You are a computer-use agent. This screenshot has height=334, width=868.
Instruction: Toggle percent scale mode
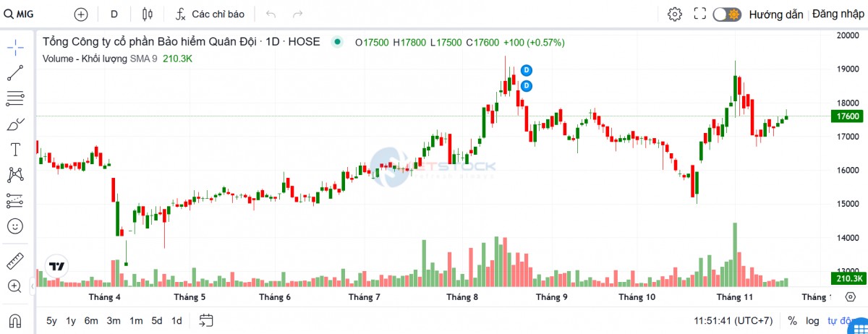tap(792, 320)
